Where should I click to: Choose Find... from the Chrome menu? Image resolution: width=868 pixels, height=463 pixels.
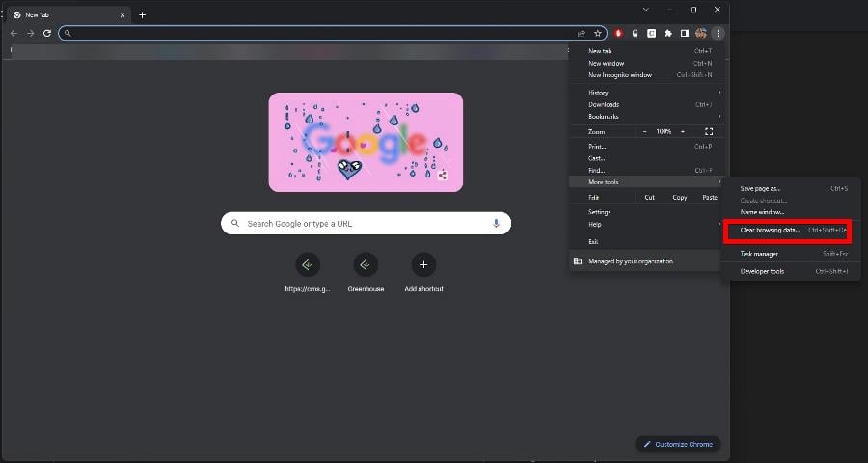(x=645, y=171)
